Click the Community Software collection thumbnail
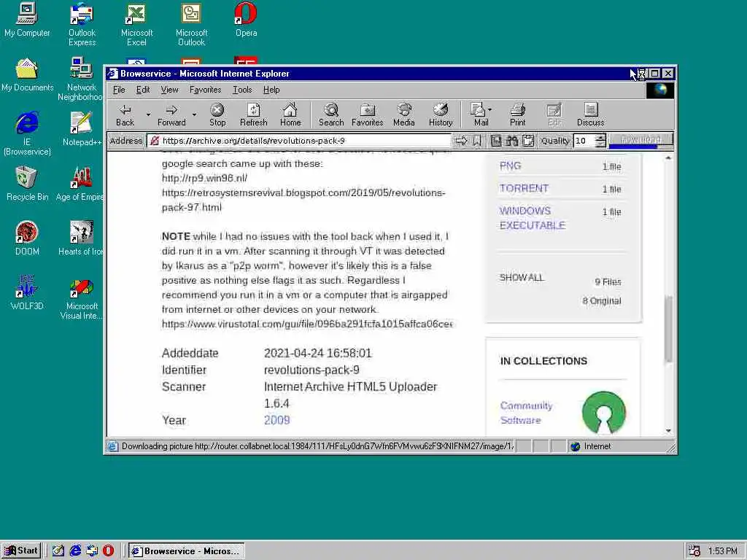The image size is (747, 560). (x=604, y=413)
